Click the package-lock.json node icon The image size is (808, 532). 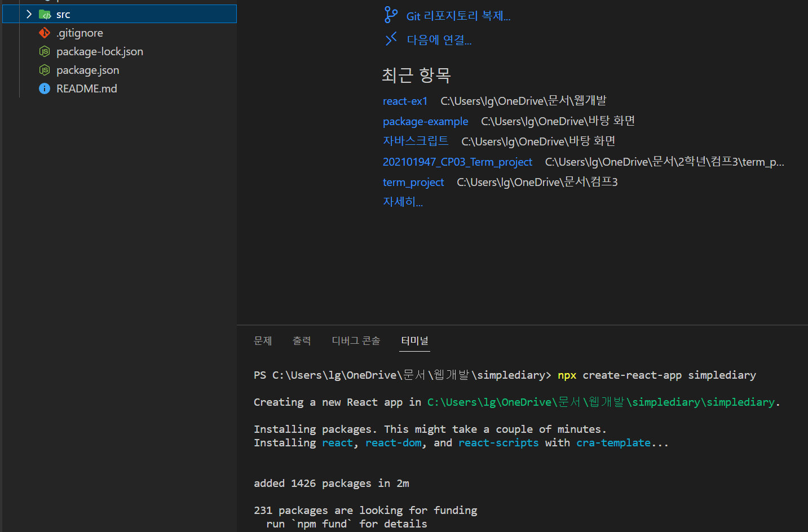tap(45, 51)
